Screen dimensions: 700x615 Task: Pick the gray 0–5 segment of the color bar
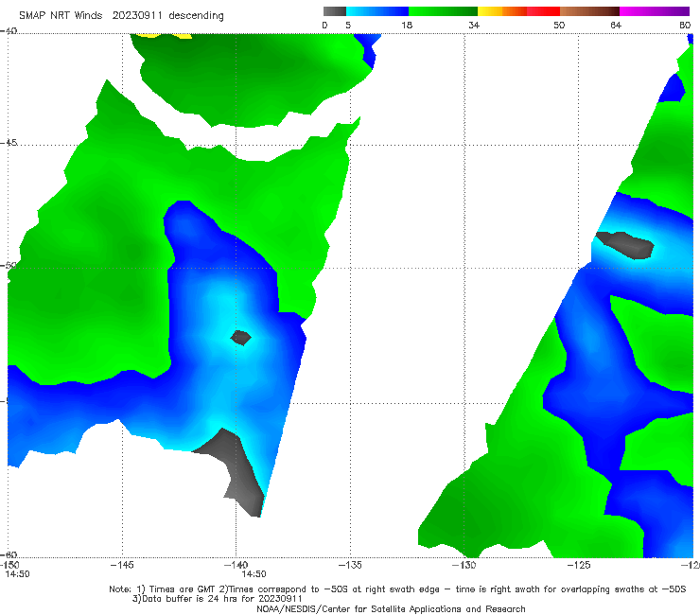coord(335,11)
